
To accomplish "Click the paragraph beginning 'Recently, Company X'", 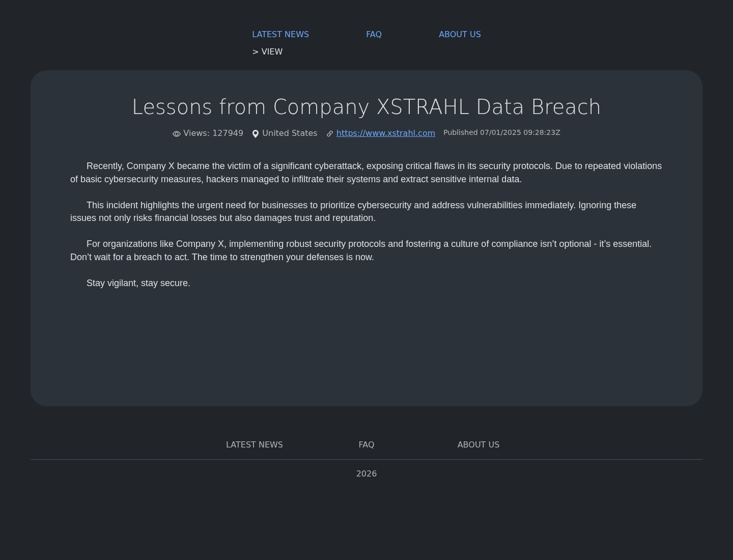I will point(366,173).
